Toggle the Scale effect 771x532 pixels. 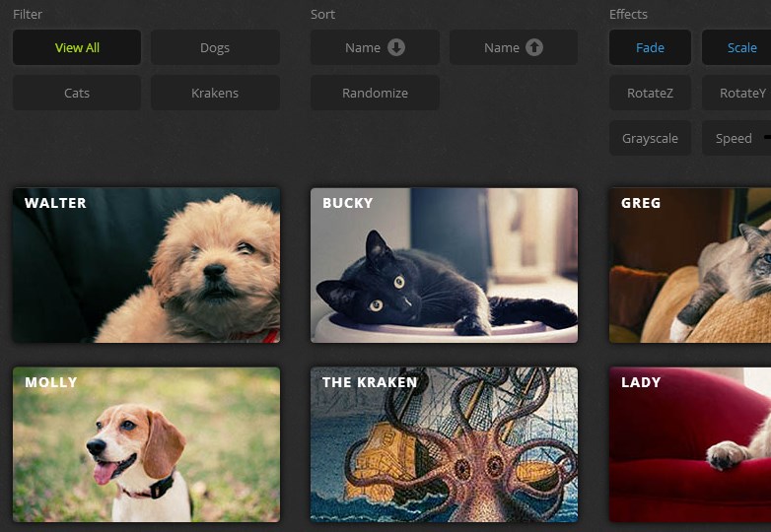[x=736, y=47]
